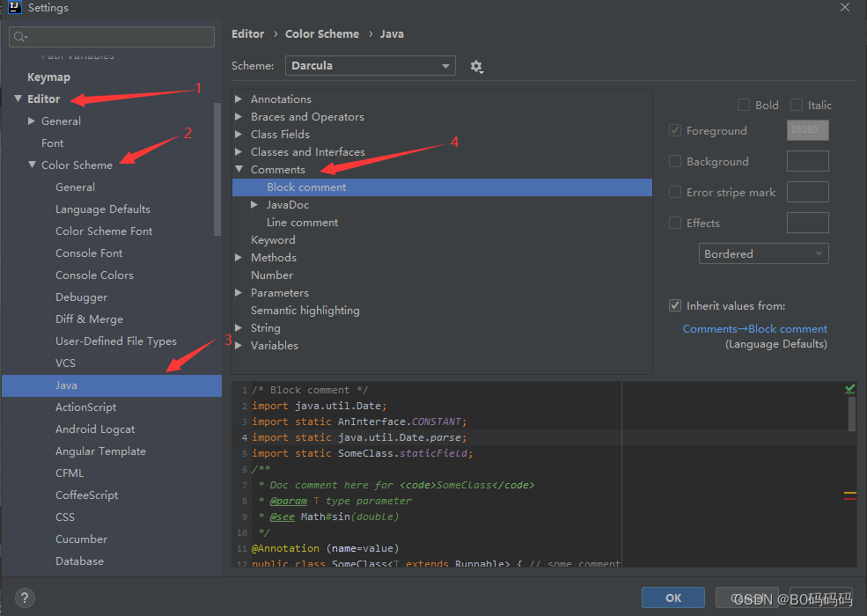Screen dimensions: 867x616
Task: Select ActionScript color scheme page
Action: pyautogui.click(x=85, y=407)
